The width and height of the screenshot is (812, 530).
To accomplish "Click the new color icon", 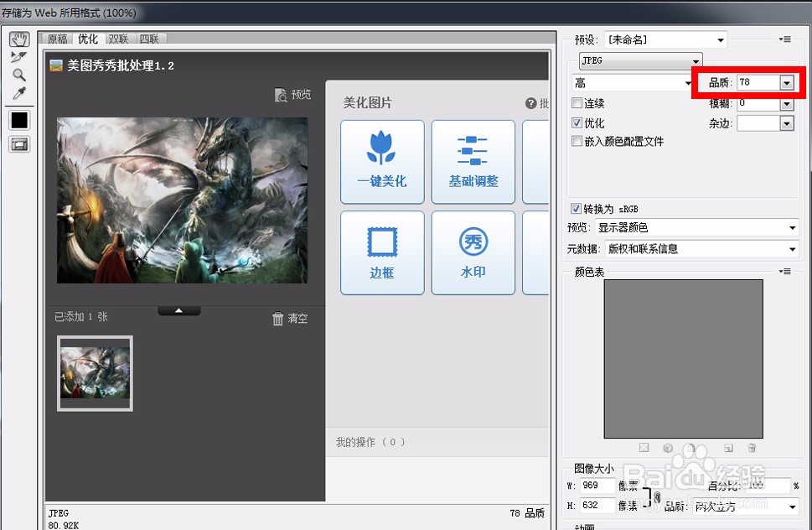I will pyautogui.click(x=729, y=448).
